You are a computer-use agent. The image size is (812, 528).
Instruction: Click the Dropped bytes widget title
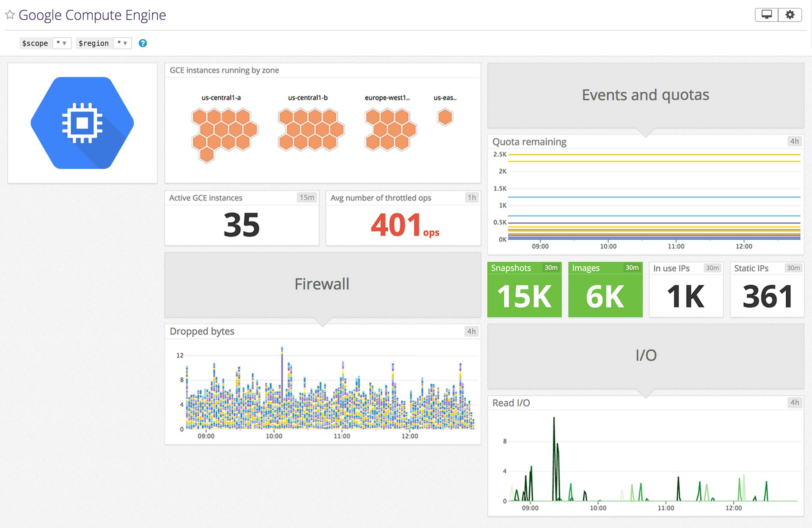202,331
